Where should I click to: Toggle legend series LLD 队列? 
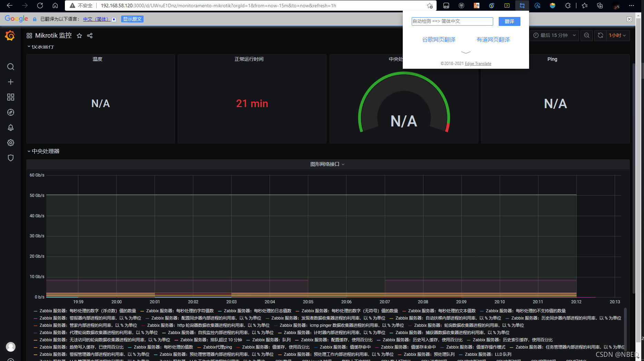[485, 354]
